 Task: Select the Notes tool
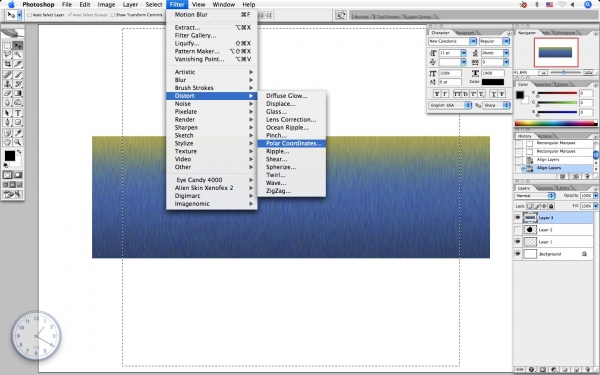(x=7, y=133)
